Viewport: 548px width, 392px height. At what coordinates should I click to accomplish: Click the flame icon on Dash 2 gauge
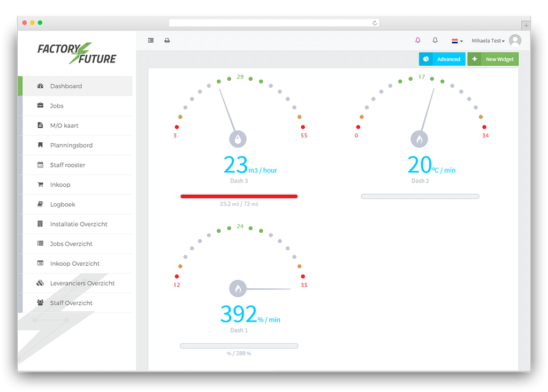coord(419,139)
